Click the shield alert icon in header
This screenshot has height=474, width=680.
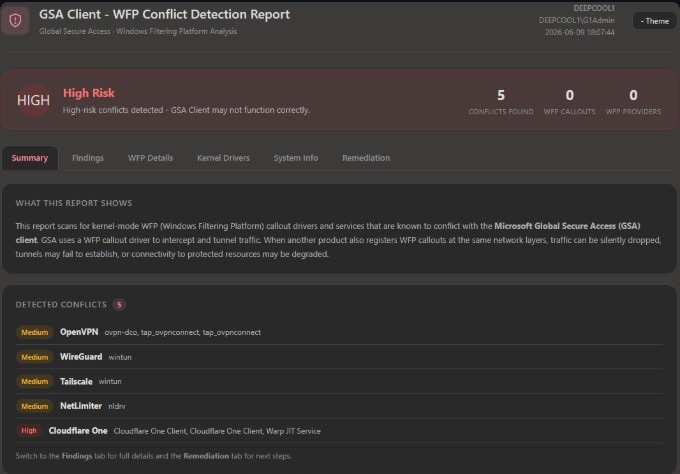coord(15,20)
